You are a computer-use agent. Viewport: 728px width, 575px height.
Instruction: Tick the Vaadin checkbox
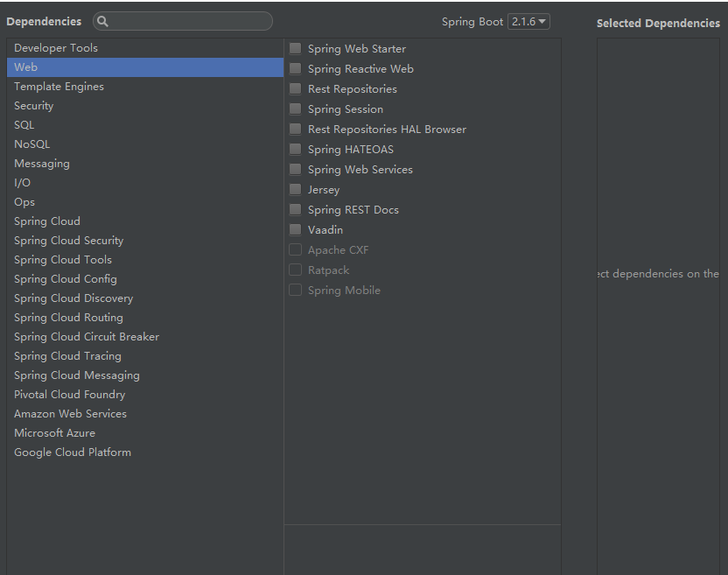[x=295, y=229]
